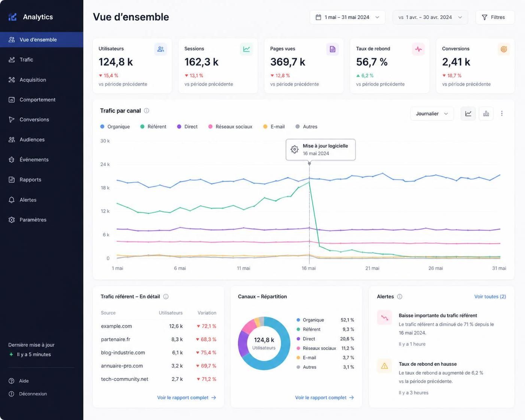This screenshot has height=420, width=525.
Task: Click Organique color dot in Canaux breakdown
Action: [x=298, y=320]
